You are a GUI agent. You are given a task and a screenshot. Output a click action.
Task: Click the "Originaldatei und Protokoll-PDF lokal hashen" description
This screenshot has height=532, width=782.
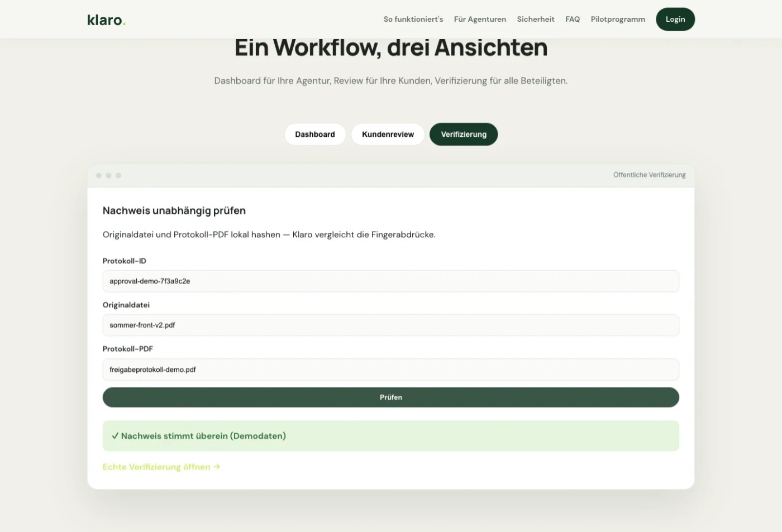point(269,234)
